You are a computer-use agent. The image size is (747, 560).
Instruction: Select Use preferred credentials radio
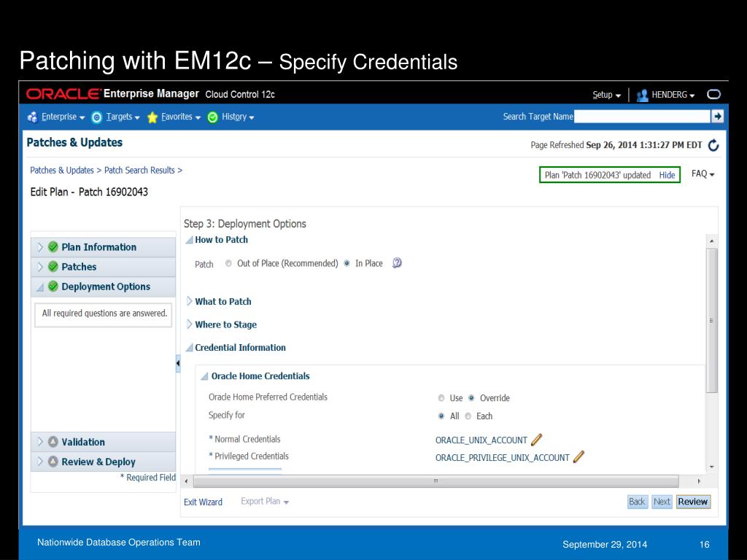[441, 398]
